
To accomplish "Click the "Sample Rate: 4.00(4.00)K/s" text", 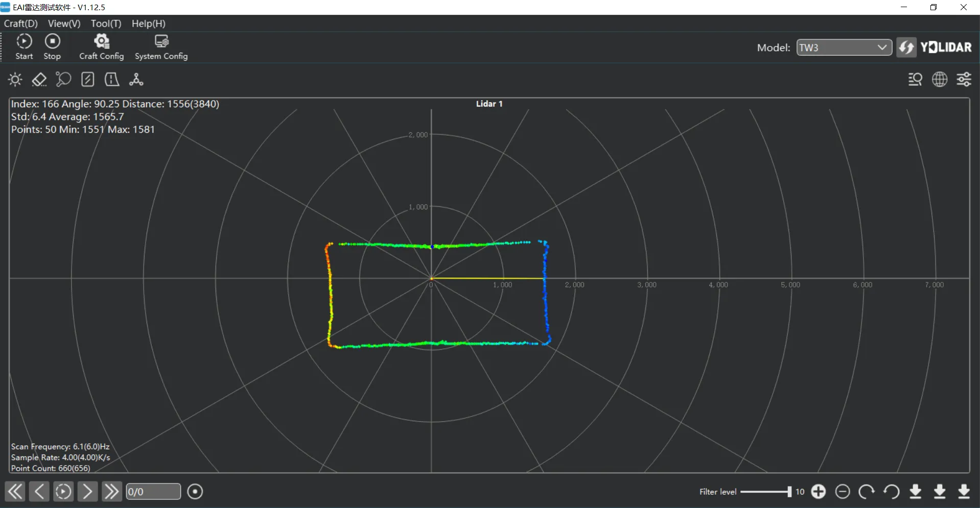I will tap(60, 457).
